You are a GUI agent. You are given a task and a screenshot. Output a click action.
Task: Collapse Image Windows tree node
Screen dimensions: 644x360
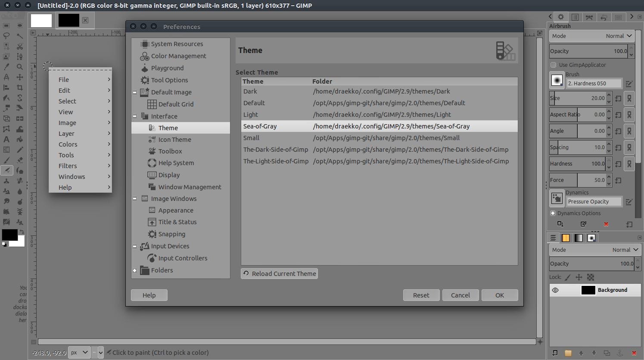coord(135,199)
